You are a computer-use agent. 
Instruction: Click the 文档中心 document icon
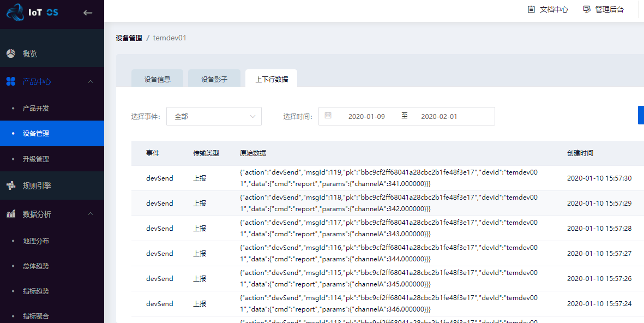[531, 9]
